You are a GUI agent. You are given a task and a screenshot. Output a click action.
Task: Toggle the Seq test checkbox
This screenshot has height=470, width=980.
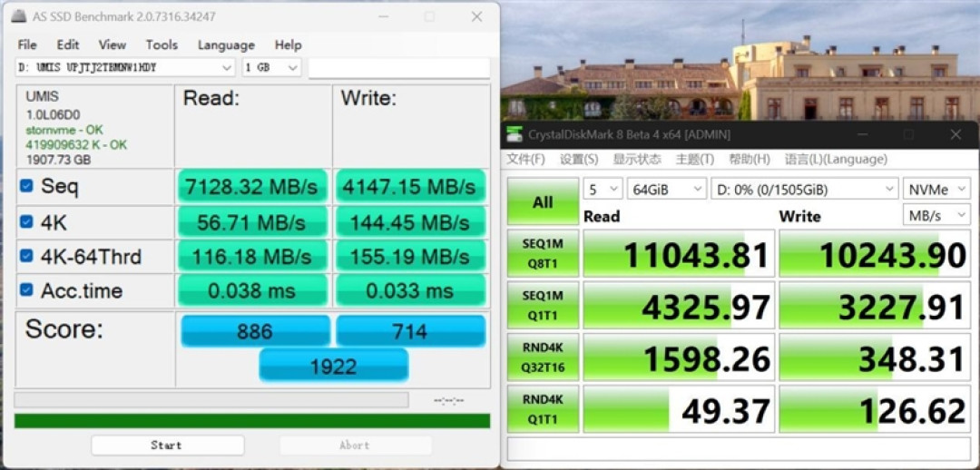[26, 186]
